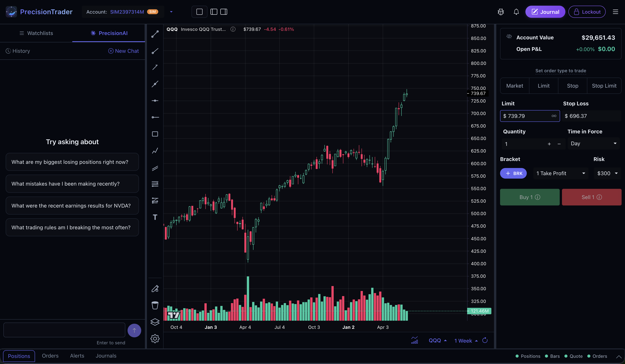The width and height of the screenshot is (625, 364).
Task: Select the trend line drawing tool
Action: point(155,34)
